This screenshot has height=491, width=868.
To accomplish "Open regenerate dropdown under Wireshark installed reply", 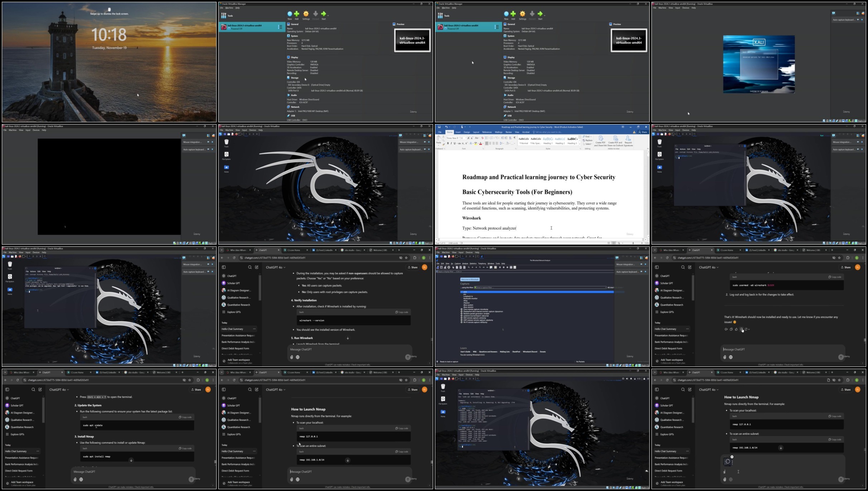I will pyautogui.click(x=749, y=329).
